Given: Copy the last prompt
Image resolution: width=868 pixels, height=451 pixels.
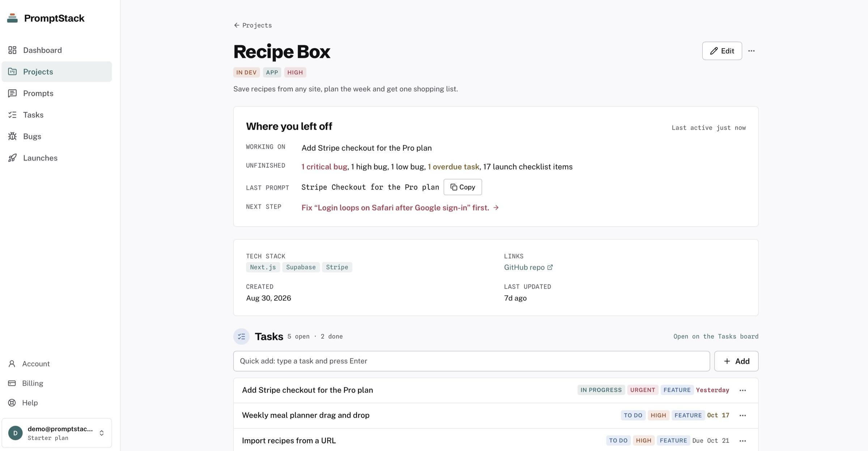Looking at the screenshot, I should [463, 187].
